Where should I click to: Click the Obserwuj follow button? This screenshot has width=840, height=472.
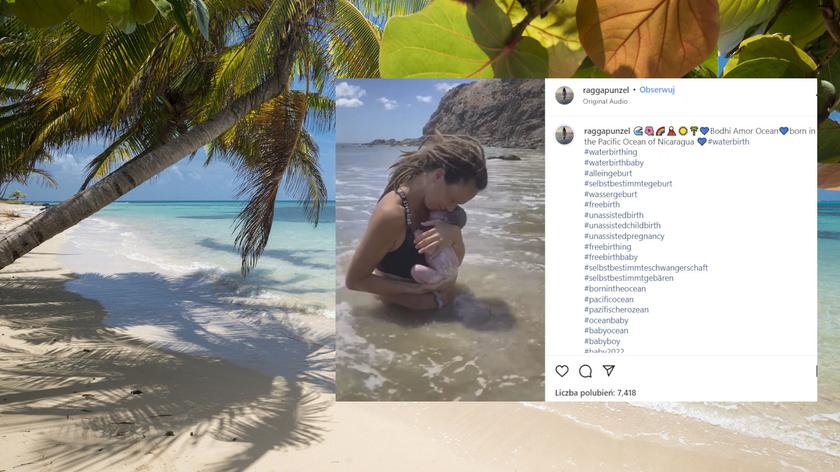click(657, 90)
